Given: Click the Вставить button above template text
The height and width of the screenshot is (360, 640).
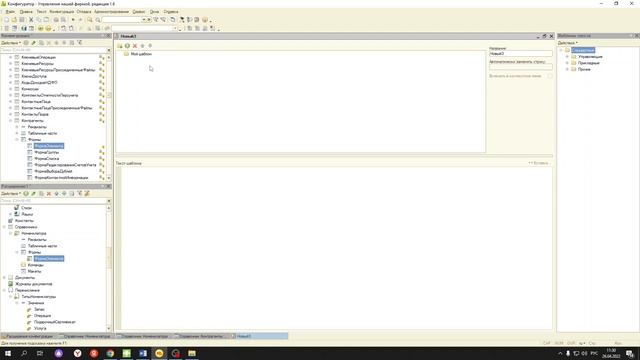Looking at the screenshot, I should coord(538,163).
